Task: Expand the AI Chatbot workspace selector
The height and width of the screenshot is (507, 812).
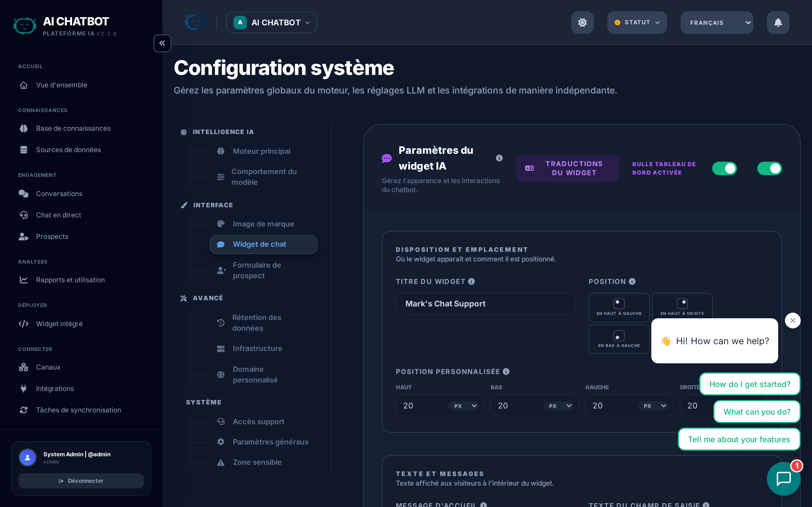Action: tap(271, 23)
